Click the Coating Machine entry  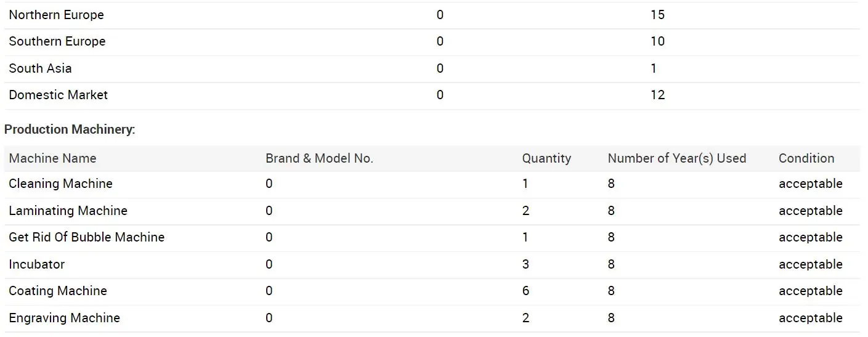58,291
